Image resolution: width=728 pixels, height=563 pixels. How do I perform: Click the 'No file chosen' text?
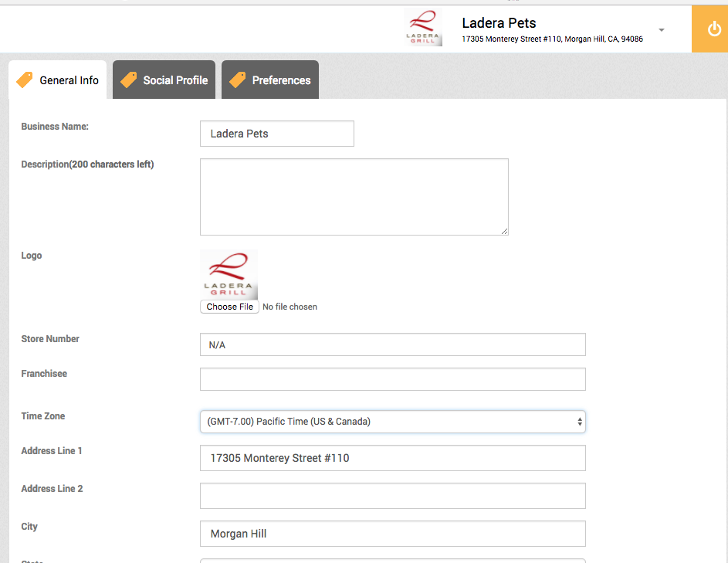pos(290,307)
